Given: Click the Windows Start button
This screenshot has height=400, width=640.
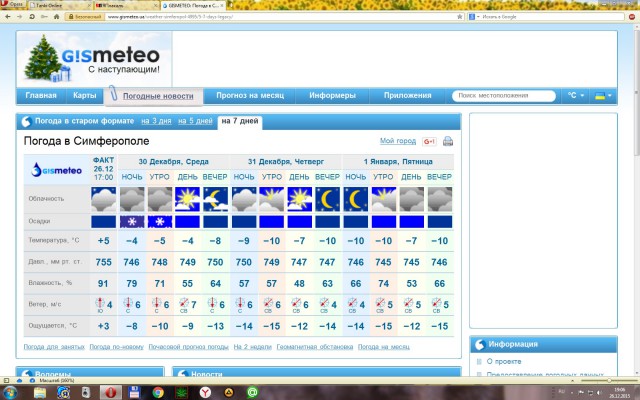Looking at the screenshot, I should pos(10,392).
